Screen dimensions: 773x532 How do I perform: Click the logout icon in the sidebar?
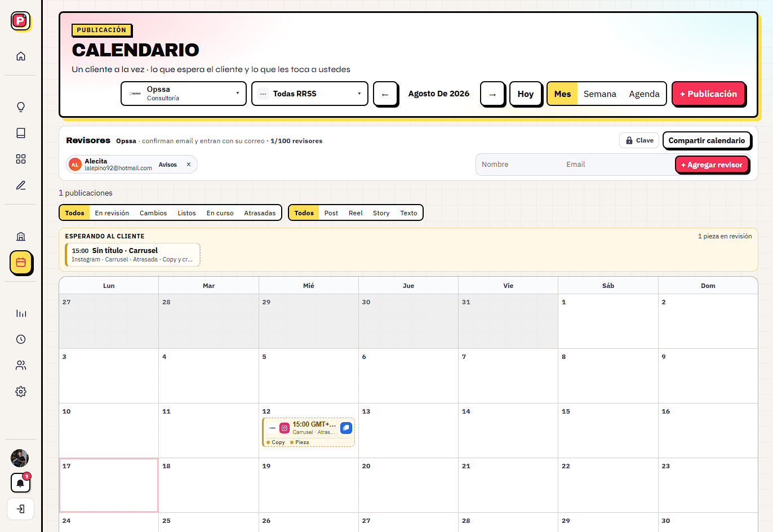[x=21, y=509]
